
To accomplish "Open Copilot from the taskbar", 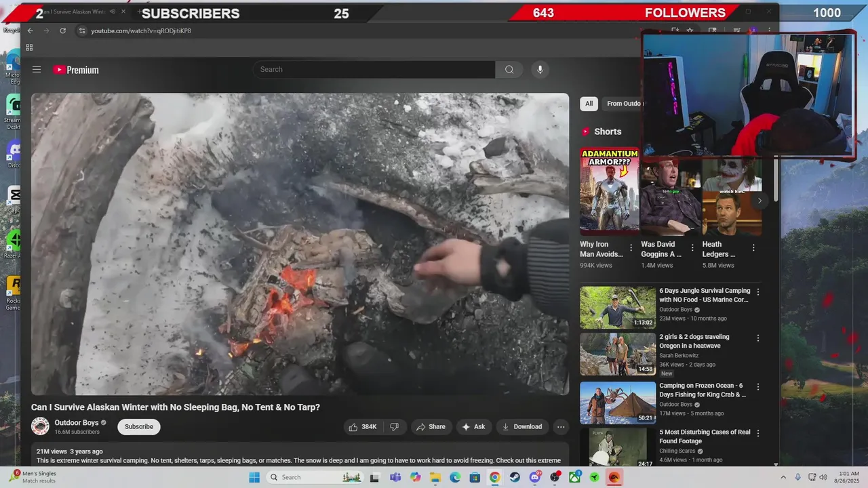I will click(415, 477).
